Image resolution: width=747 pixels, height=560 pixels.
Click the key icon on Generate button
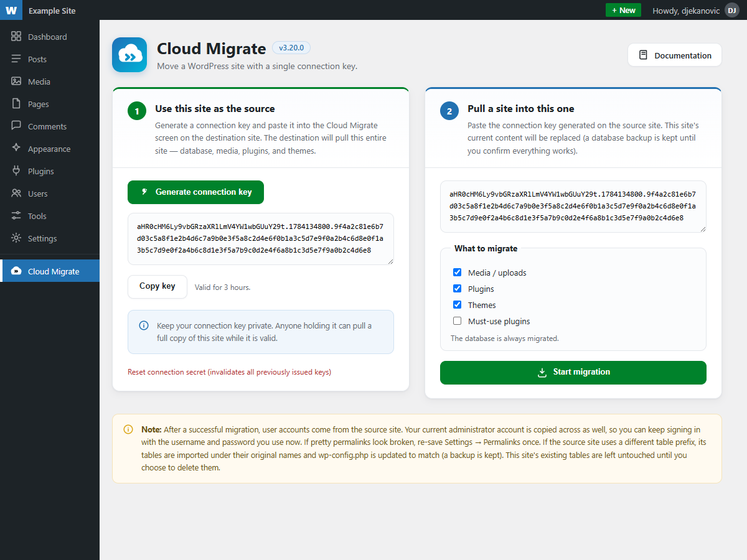tap(144, 192)
